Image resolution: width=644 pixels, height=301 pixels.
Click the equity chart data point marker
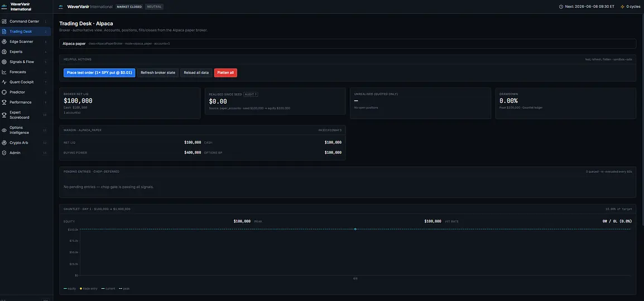(355, 229)
